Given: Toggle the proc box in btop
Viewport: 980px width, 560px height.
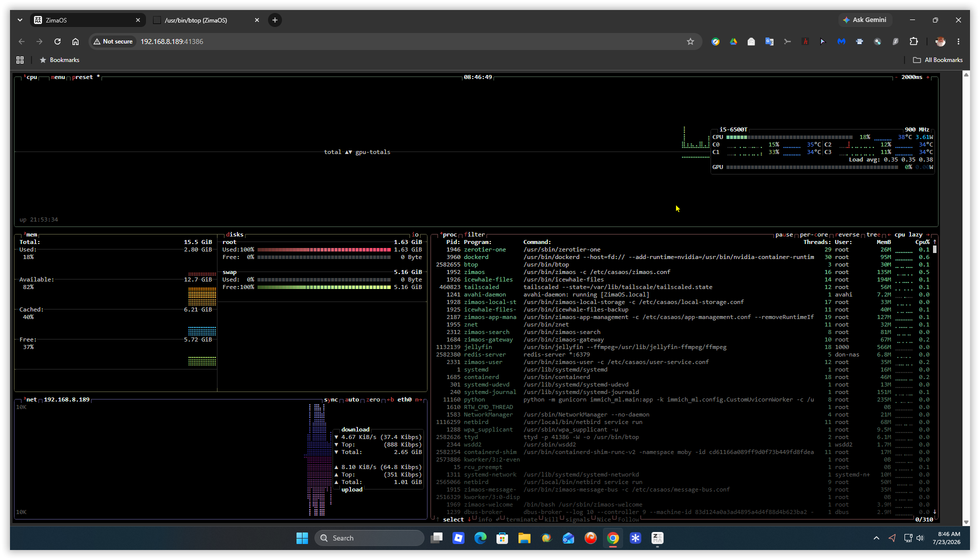Looking at the screenshot, I should [x=449, y=234].
